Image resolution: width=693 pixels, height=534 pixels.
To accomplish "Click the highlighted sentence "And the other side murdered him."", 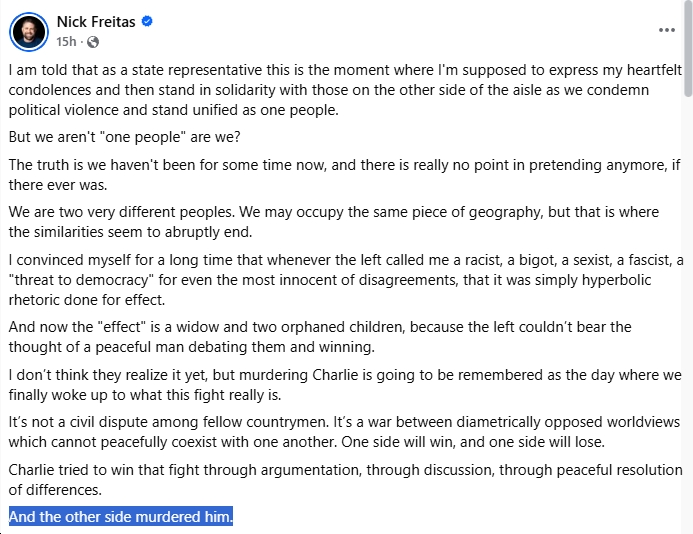I will [x=120, y=517].
